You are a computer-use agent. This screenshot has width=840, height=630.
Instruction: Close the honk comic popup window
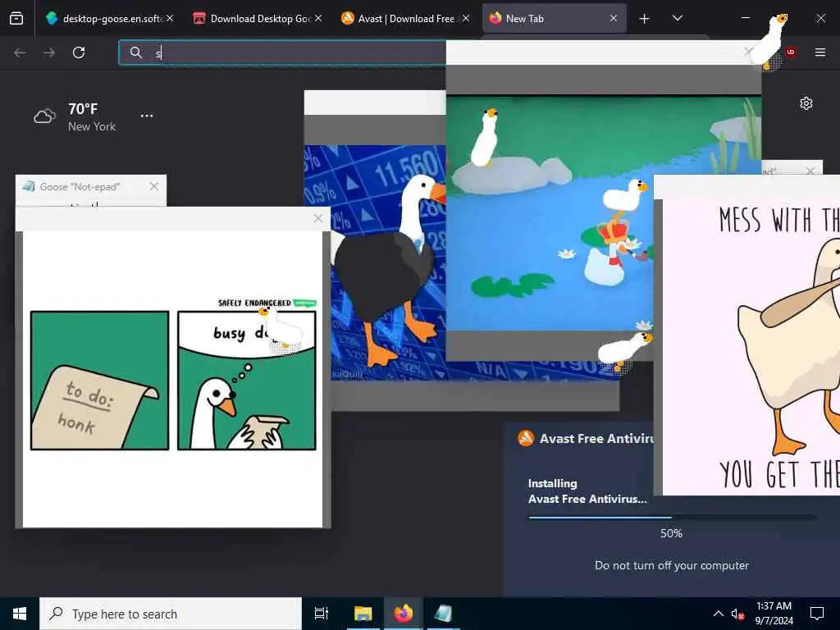tap(318, 218)
